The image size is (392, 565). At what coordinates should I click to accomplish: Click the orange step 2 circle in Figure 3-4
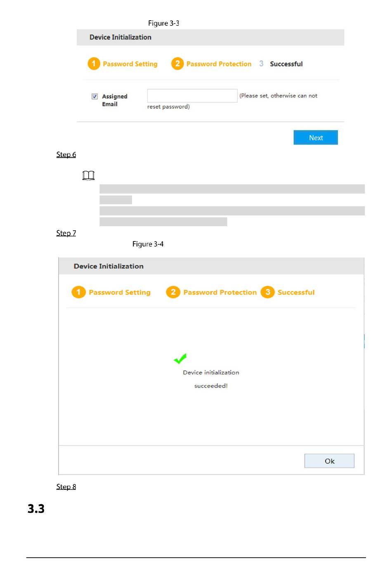(x=173, y=292)
